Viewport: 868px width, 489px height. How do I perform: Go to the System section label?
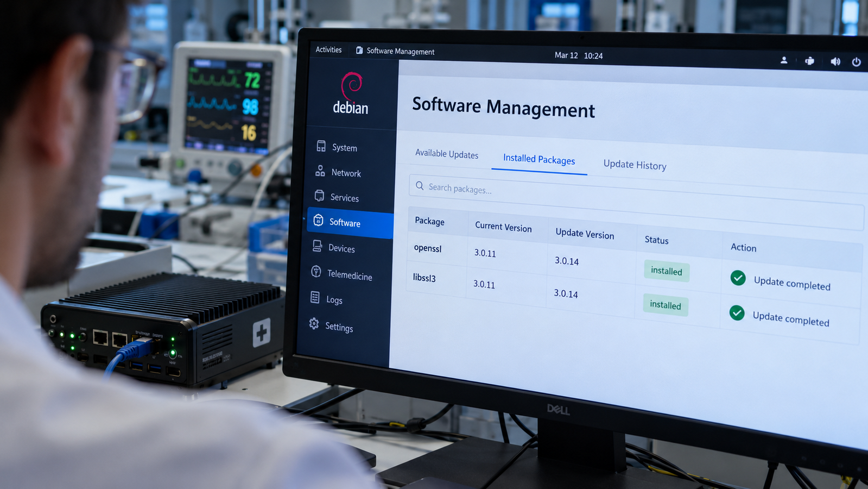(345, 148)
